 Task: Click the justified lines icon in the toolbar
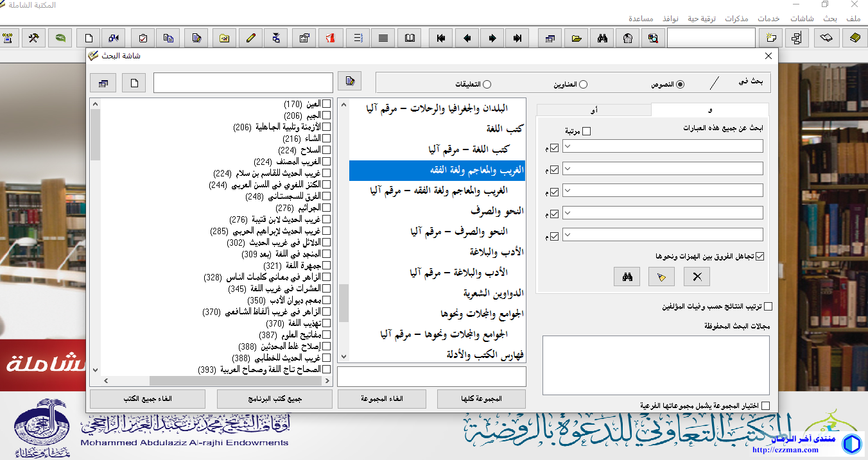[x=383, y=38]
